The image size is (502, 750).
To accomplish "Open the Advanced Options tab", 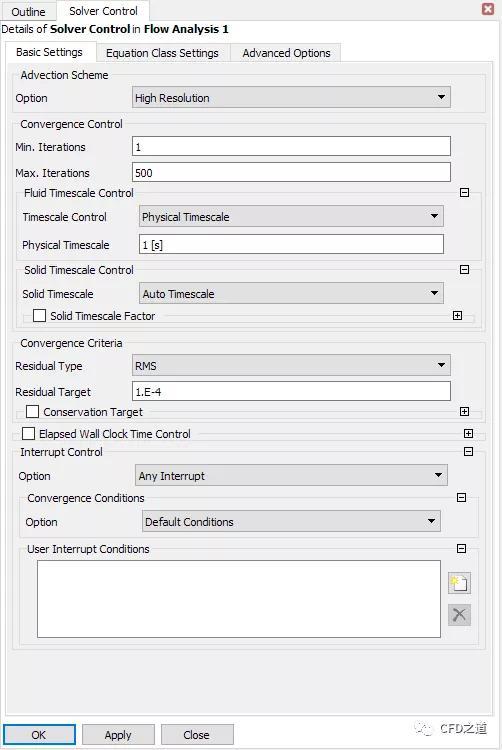I will [x=286, y=53].
